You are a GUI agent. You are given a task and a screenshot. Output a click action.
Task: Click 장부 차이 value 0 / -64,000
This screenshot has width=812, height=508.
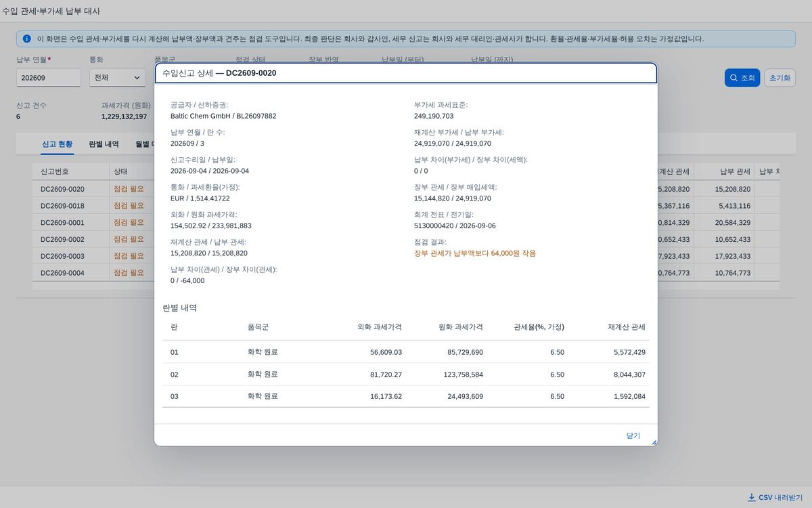coord(187,280)
